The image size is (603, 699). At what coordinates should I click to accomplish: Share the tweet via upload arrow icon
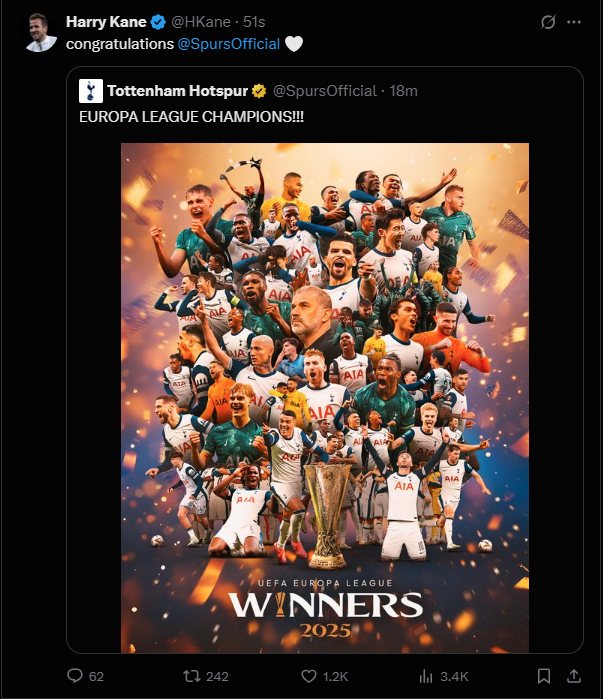(574, 676)
